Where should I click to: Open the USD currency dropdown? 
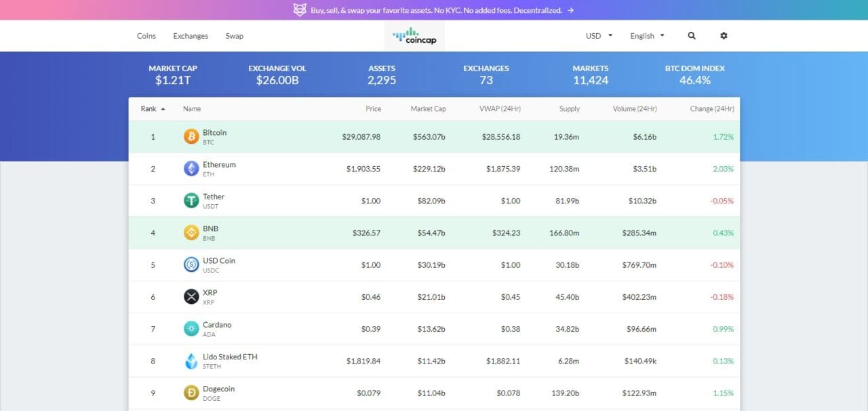point(599,36)
